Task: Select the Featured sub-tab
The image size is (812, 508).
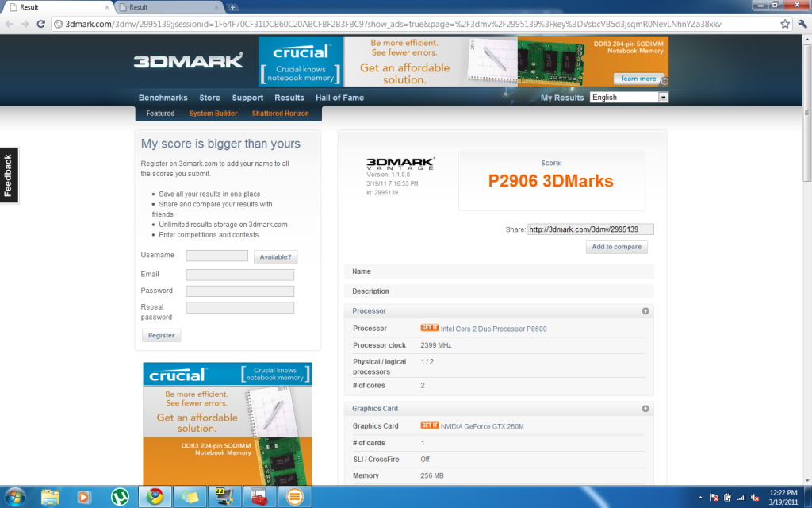Action: (160, 113)
